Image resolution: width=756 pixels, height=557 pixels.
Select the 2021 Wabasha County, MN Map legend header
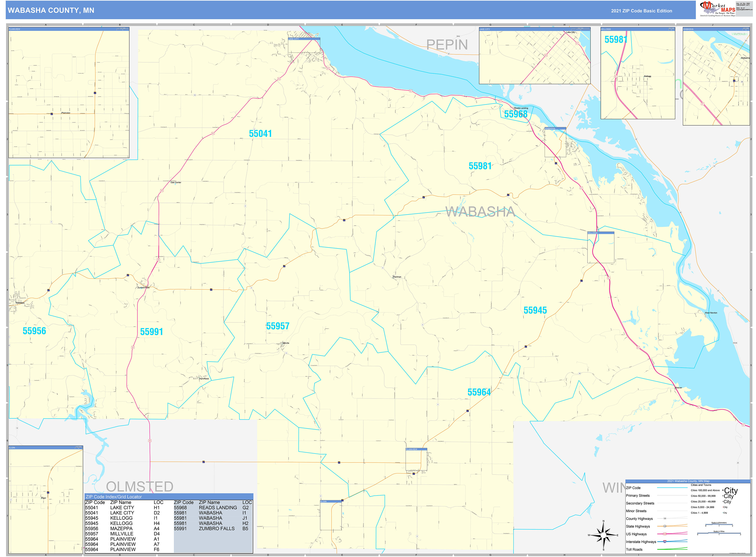point(688,481)
